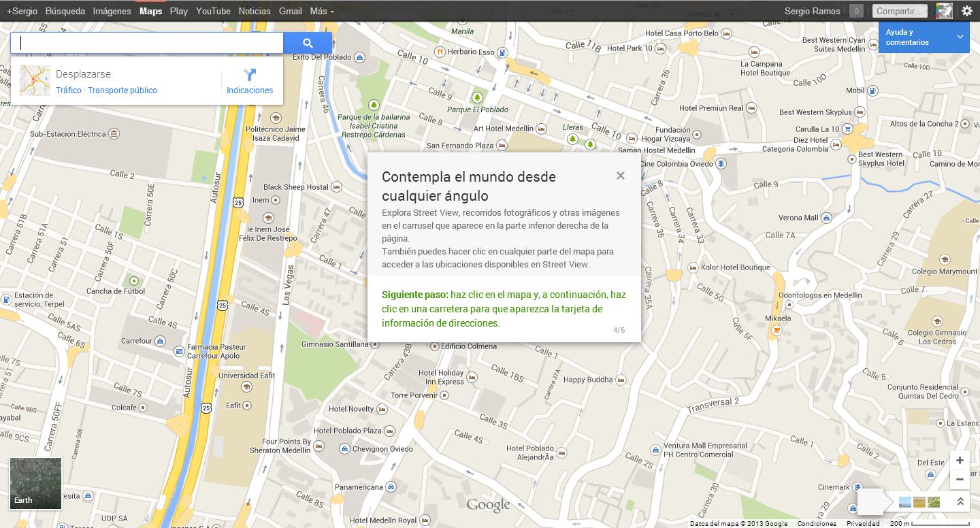
Task: Open green foliage photo thumbnail in carousel
Action: click(934, 502)
